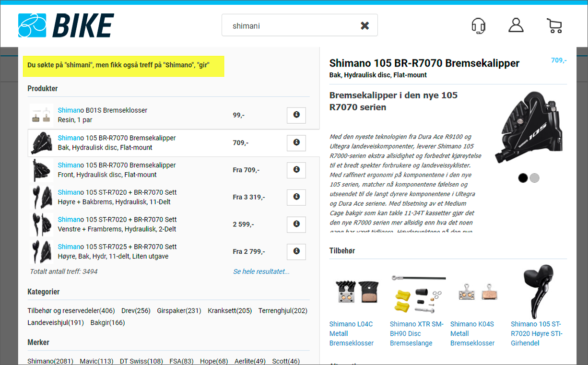
Task: Open 'Se hele resultatet...' link
Action: click(x=261, y=271)
